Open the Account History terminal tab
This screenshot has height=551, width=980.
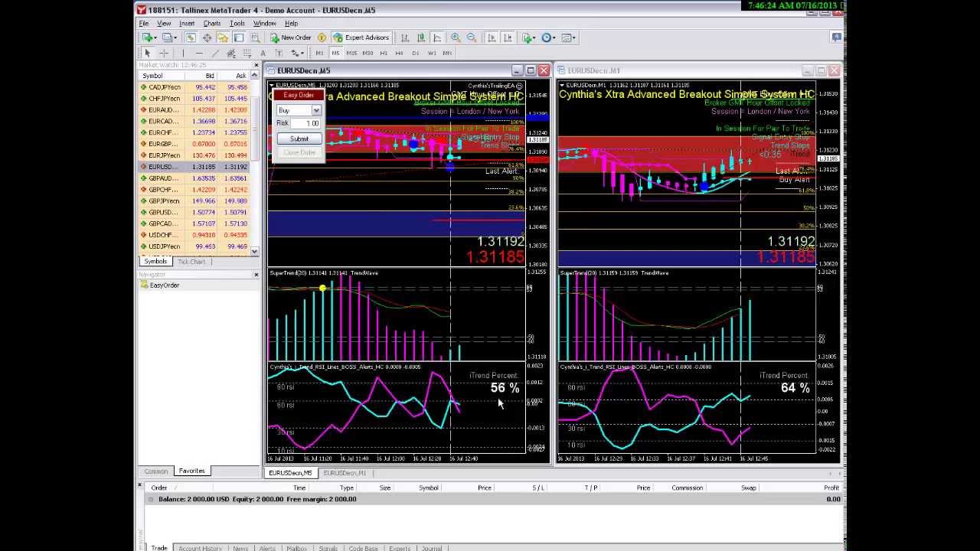click(200, 548)
